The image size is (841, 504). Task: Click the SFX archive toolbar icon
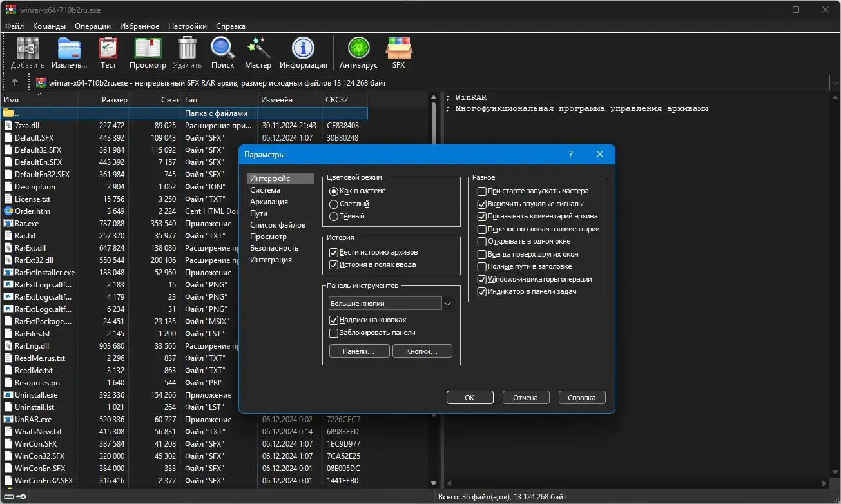click(398, 50)
